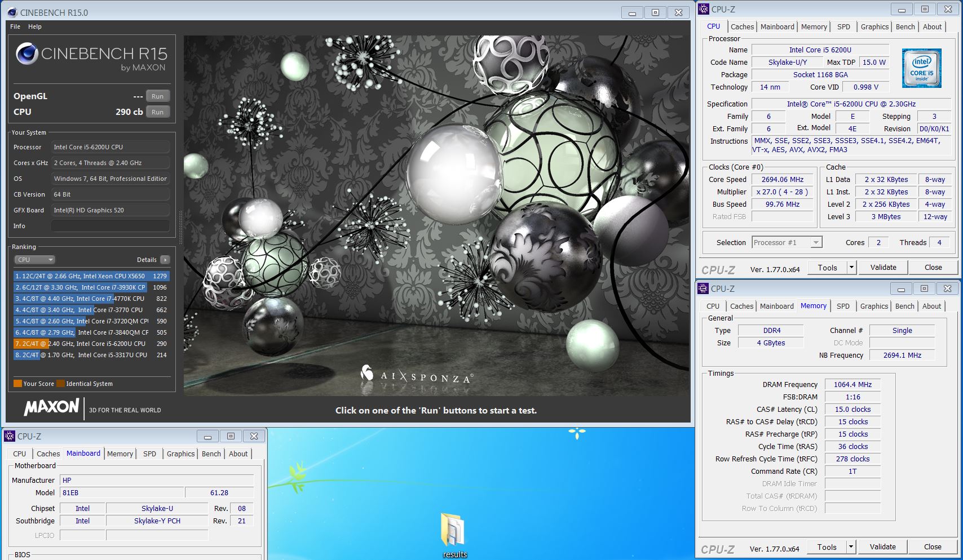This screenshot has height=560, width=963.
Task: Click the brown Identical System legend swatch
Action: tap(60, 384)
